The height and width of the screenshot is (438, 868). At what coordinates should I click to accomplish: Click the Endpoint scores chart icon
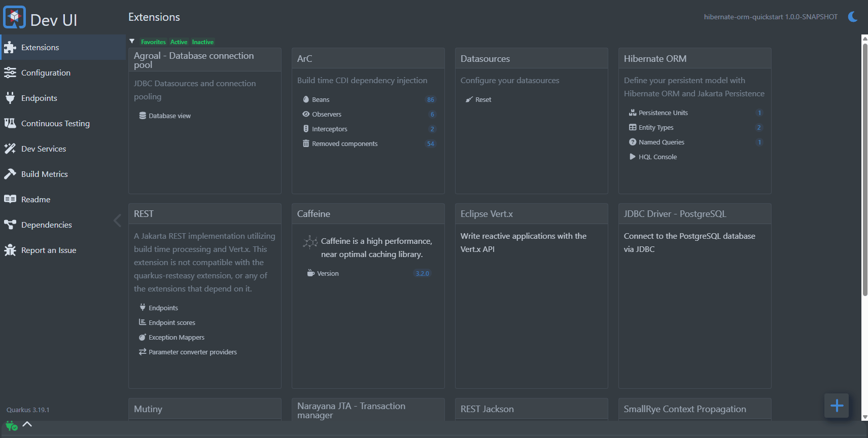[x=143, y=322]
